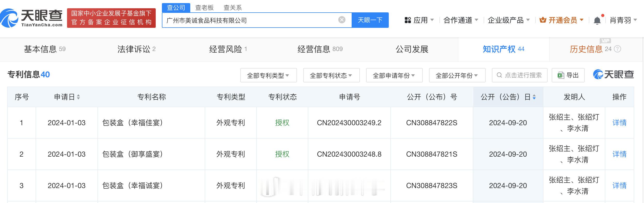644x203 pixels.
Task: Open the 基本信息 tab
Action: [45, 49]
